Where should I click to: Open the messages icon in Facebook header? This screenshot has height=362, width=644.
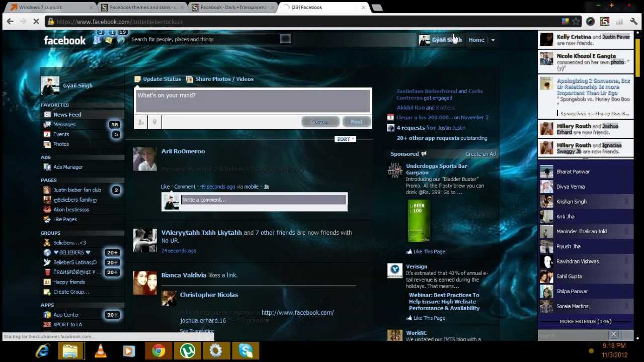pos(109,40)
